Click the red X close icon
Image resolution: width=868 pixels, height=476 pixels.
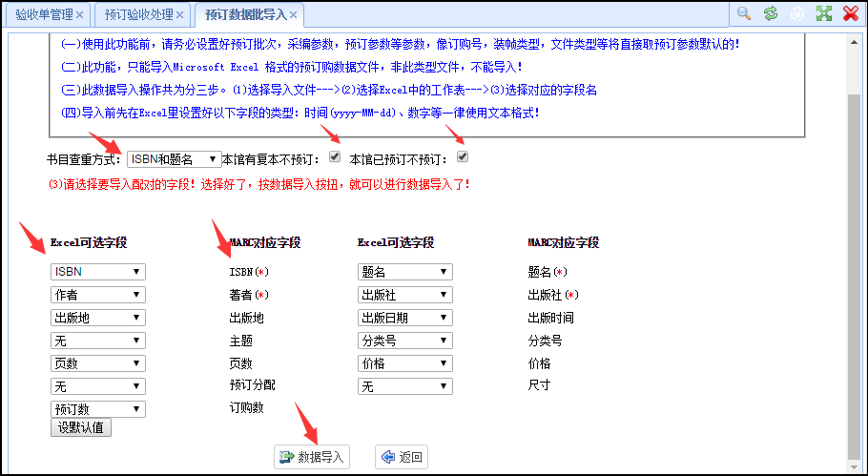click(851, 13)
